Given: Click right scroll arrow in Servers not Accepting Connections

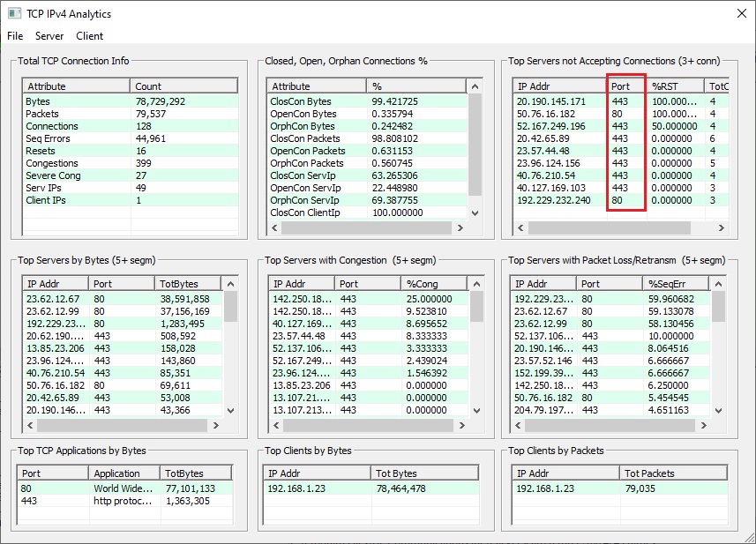Looking at the screenshot, I should pos(722,227).
